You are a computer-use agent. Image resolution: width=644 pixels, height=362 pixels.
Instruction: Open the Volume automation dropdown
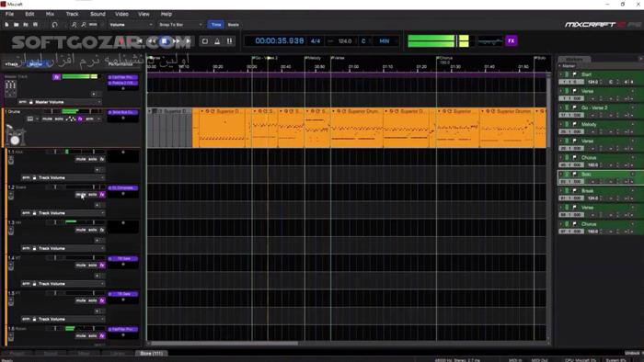pos(131,25)
